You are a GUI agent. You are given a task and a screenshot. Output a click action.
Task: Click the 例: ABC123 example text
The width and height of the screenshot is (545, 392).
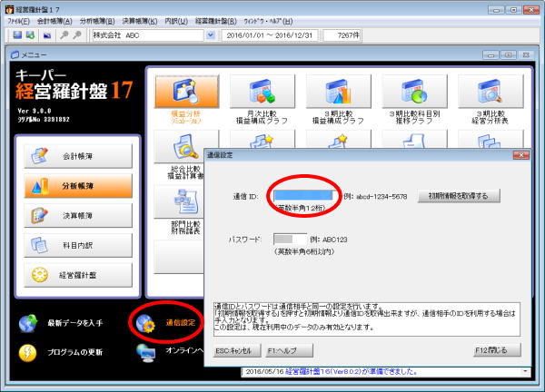(329, 240)
